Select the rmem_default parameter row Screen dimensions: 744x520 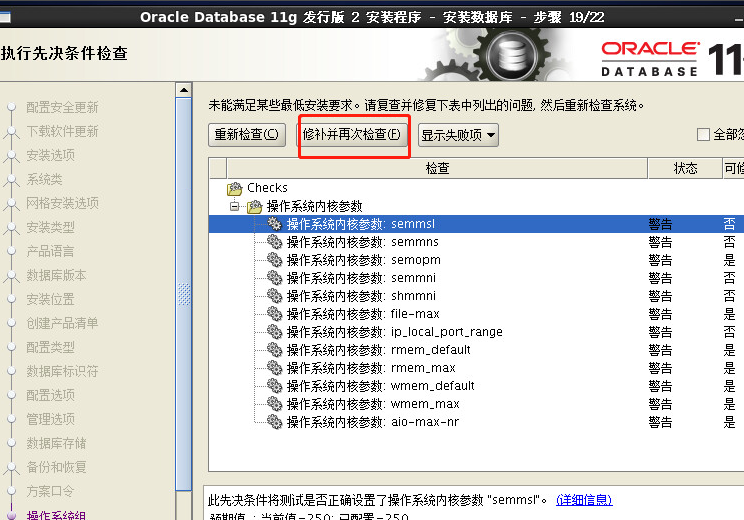tap(476, 350)
